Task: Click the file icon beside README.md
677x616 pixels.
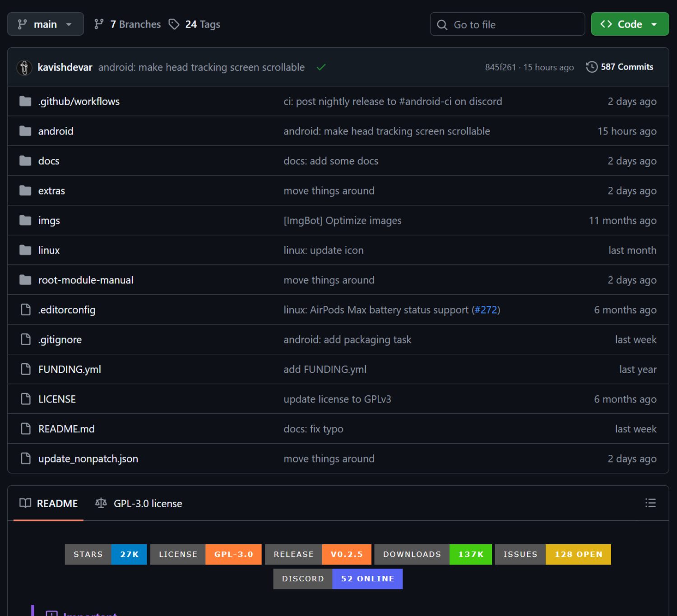Action: [26, 429]
